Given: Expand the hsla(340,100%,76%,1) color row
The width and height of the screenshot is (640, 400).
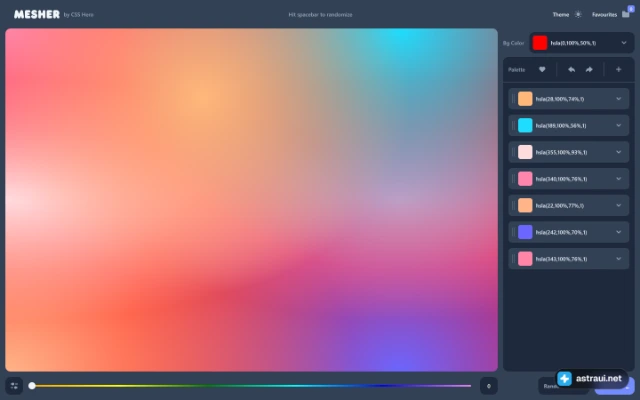Looking at the screenshot, I should point(618,179).
